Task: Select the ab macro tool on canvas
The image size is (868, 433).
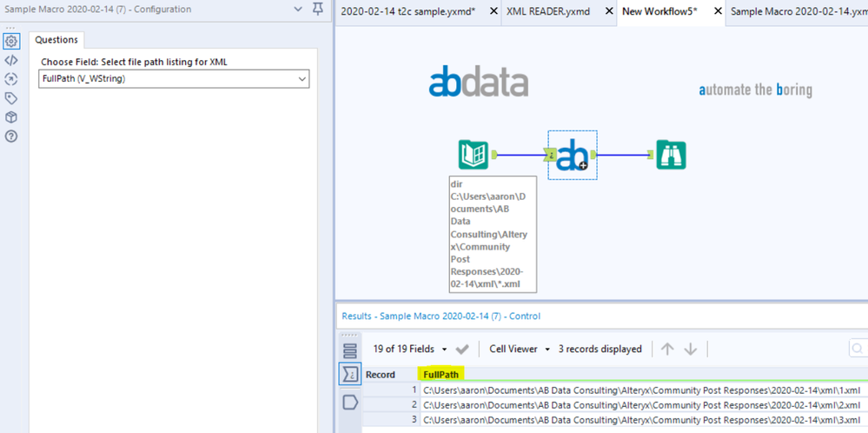Action: 573,155
